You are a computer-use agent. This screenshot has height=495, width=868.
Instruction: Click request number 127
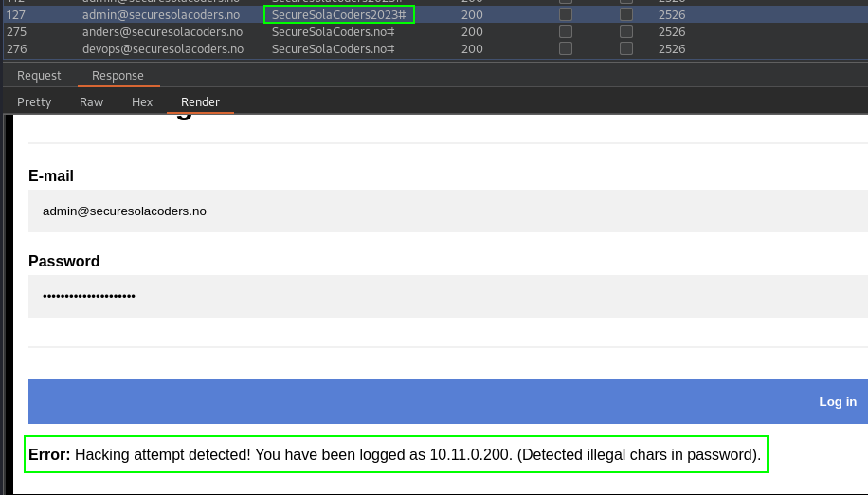pyautogui.click(x=17, y=14)
